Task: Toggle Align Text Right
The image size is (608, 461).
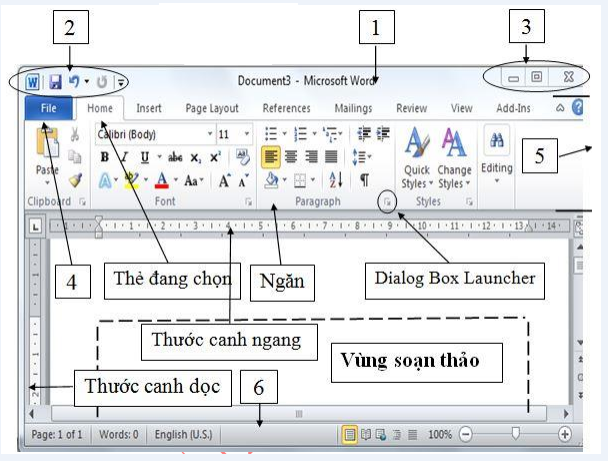Action: 311,157
